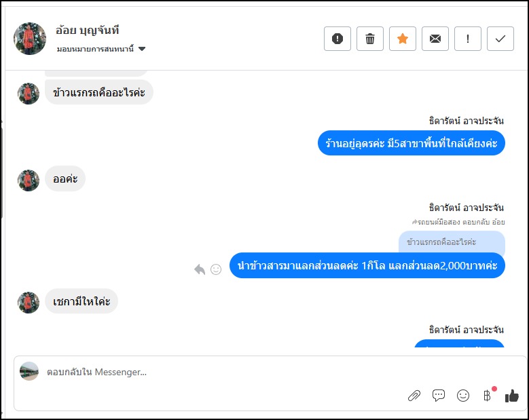
Task: Click the customer's message เชกามีใหใค่ะ
Action: tap(81, 301)
